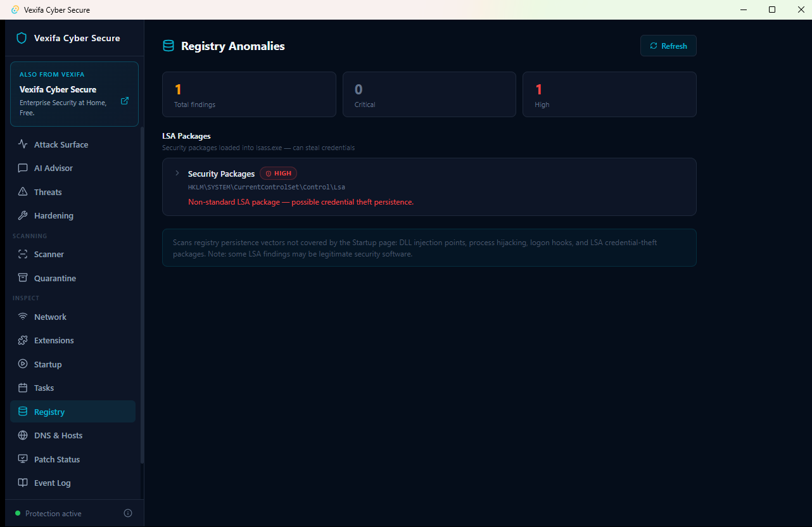Go to AI Advisor section

click(x=73, y=168)
